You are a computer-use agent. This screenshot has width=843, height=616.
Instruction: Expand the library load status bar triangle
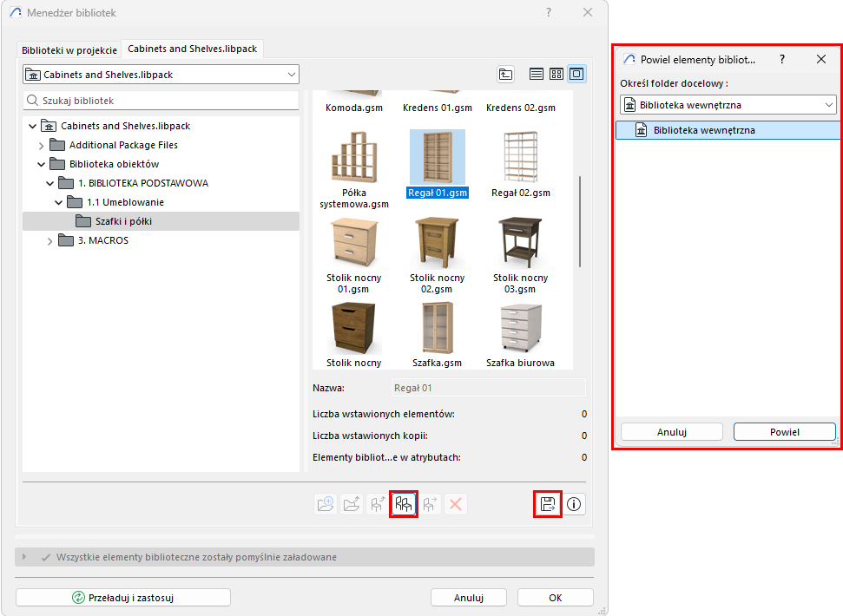24,557
